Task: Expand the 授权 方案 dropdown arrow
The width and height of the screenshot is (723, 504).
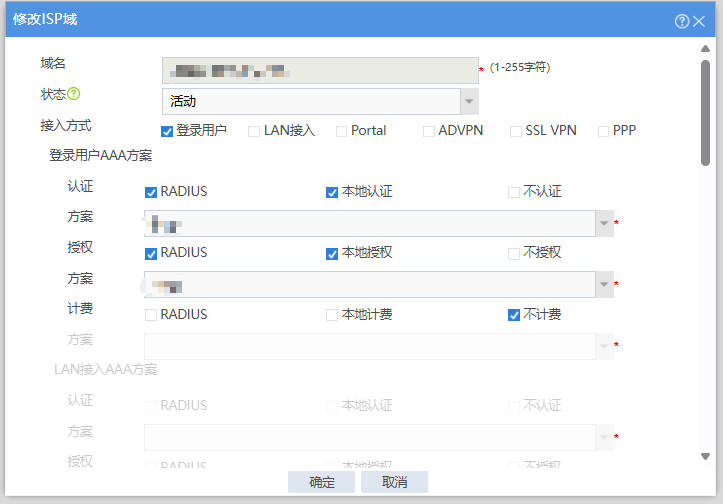Action: pyautogui.click(x=603, y=286)
